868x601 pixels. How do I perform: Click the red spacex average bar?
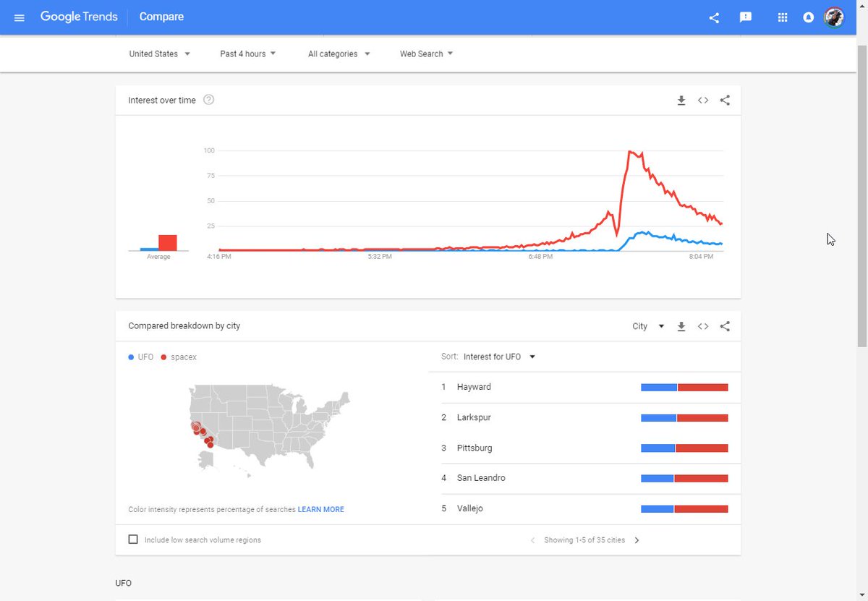coord(168,243)
